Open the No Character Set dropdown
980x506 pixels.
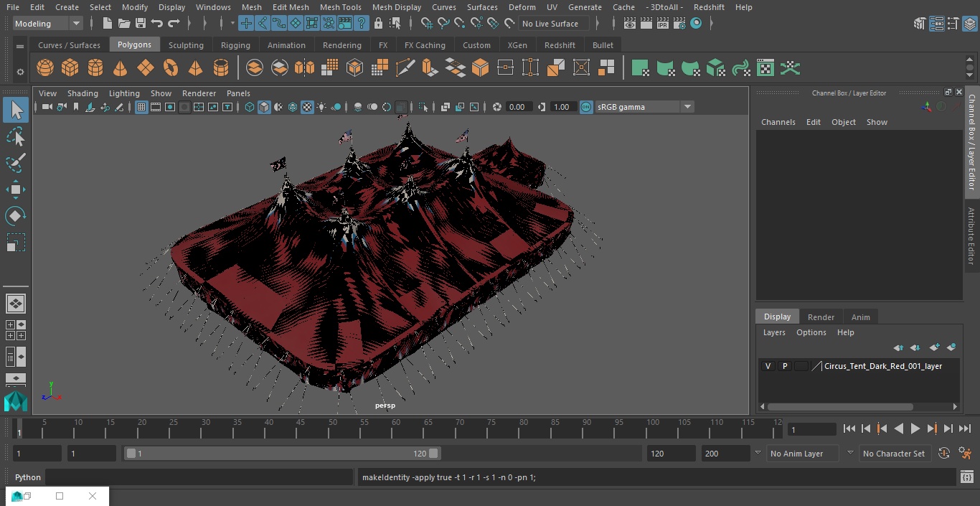click(894, 454)
